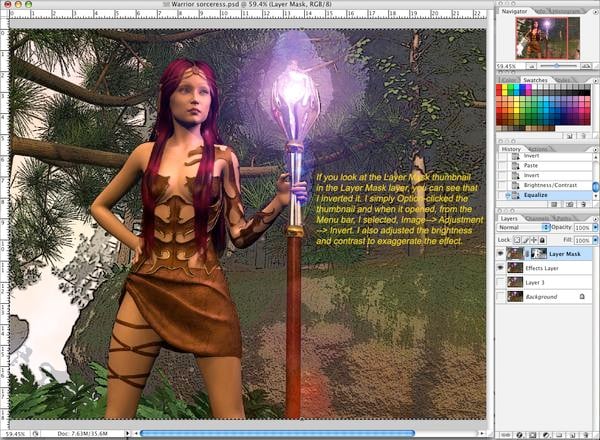Hide the Layer Mask layer eye
600x440 pixels.
click(x=501, y=254)
